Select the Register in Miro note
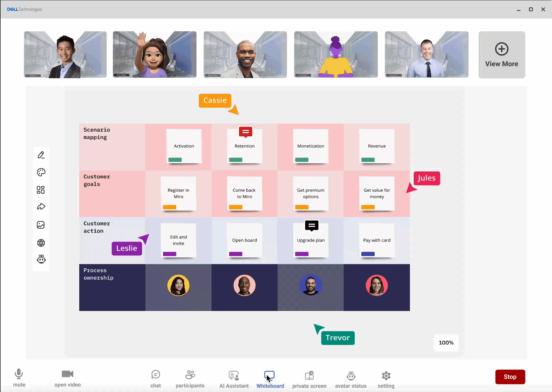552x392 pixels. (178, 193)
